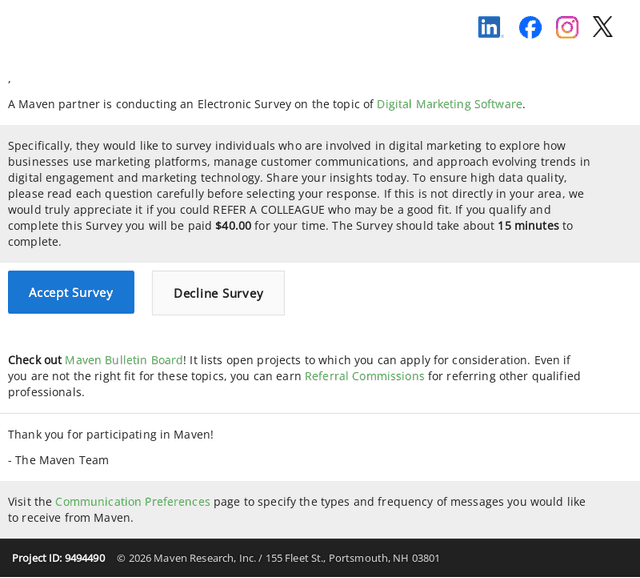Click the bold 'Check out' text
The image size is (640, 578).
pyautogui.click(x=35, y=360)
